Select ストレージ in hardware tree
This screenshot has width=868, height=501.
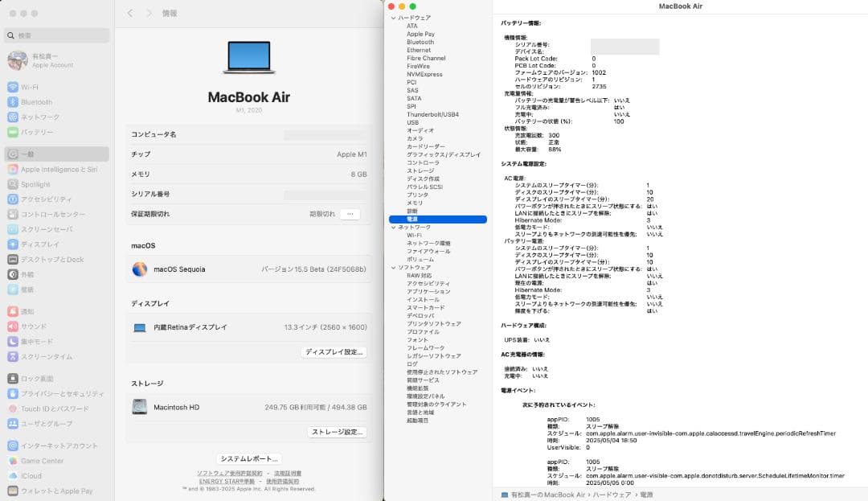pyautogui.click(x=420, y=170)
